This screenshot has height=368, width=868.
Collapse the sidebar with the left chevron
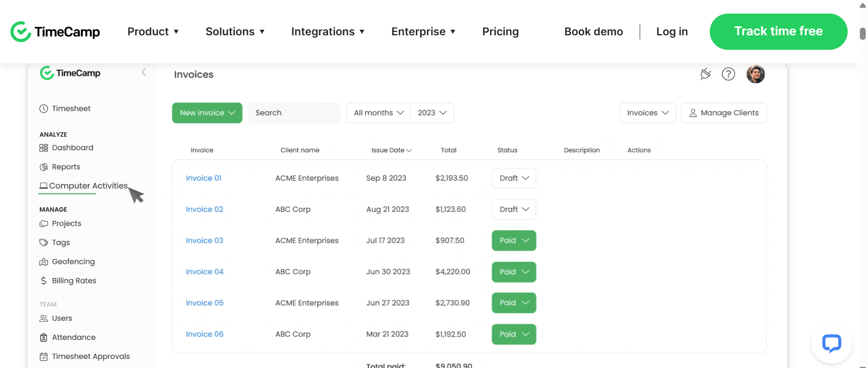click(144, 72)
